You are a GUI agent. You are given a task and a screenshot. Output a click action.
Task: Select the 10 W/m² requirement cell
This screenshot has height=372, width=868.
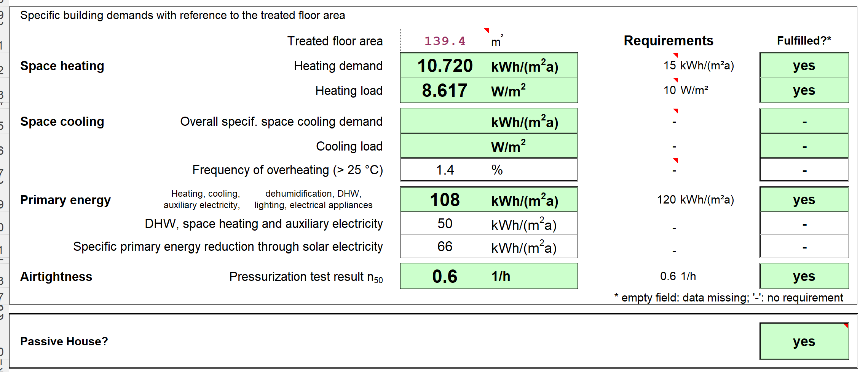click(686, 90)
